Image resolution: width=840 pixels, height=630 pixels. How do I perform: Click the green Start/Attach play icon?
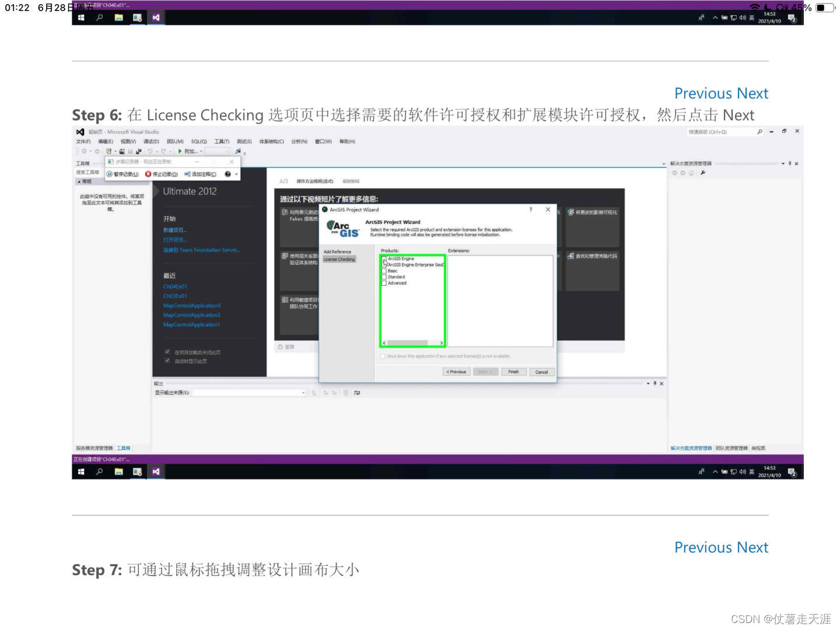coord(180,151)
